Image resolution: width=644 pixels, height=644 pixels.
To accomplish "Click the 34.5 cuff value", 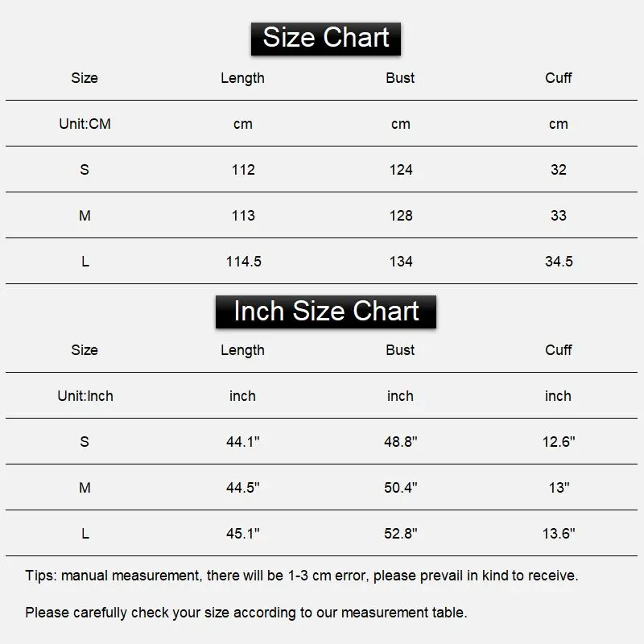I will [559, 262].
